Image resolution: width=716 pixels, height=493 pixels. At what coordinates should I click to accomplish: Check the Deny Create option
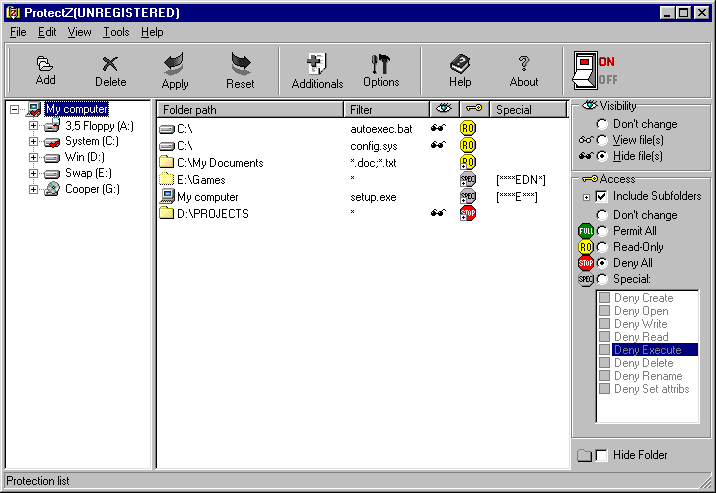coord(605,298)
